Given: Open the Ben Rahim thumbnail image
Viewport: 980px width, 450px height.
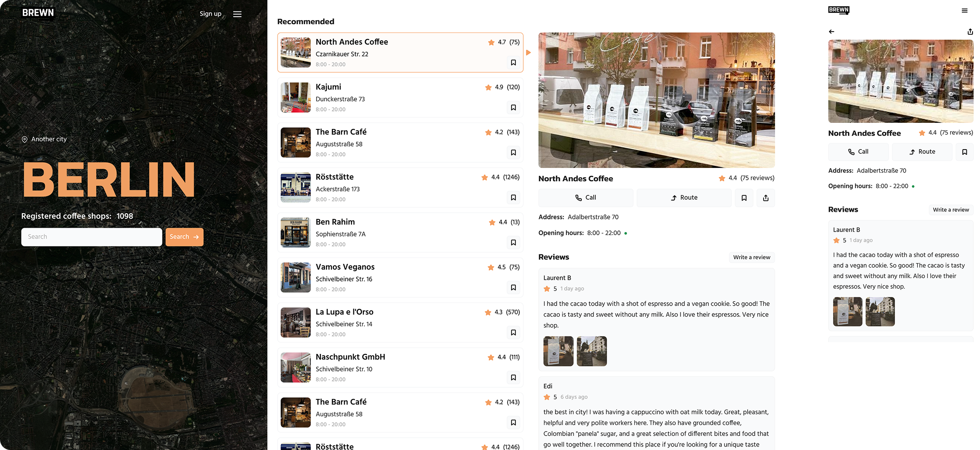Looking at the screenshot, I should pos(295,232).
